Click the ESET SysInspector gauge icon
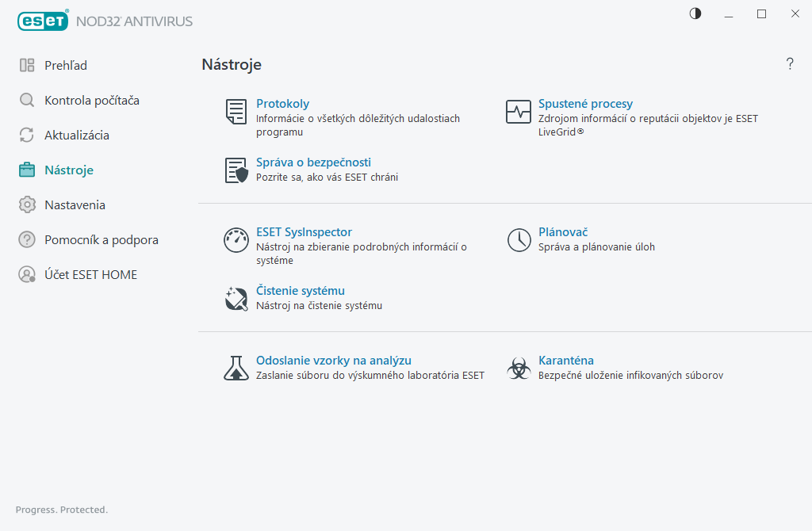 point(236,240)
